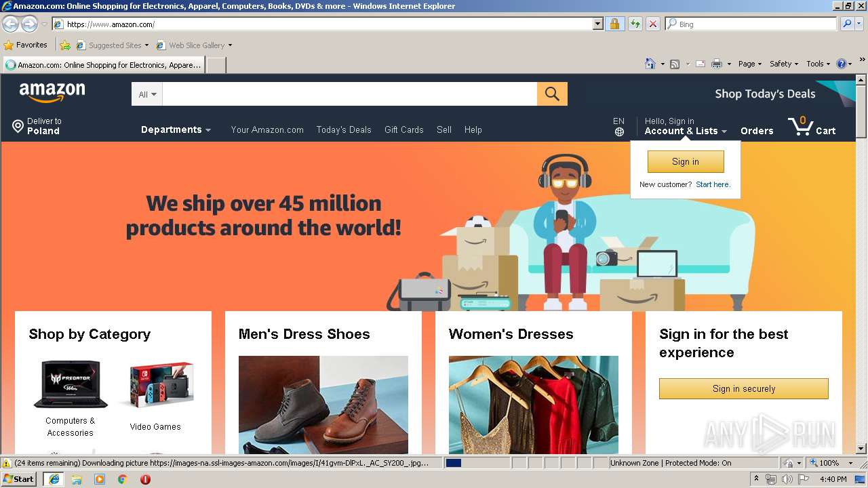
Task: Open Computers & Accessories category
Action: coord(71,400)
